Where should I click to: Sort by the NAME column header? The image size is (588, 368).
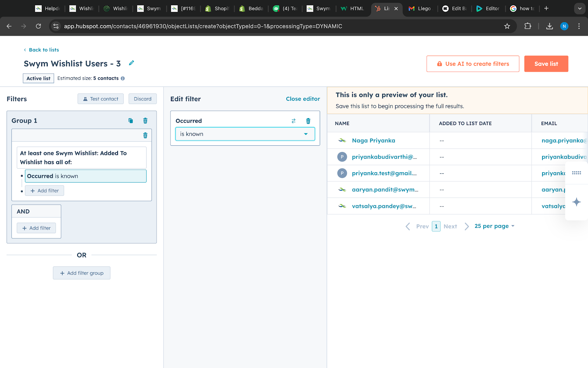378,123
